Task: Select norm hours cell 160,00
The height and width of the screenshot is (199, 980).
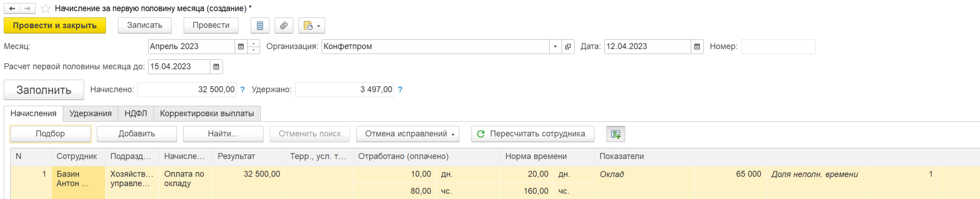Action: (x=527, y=191)
